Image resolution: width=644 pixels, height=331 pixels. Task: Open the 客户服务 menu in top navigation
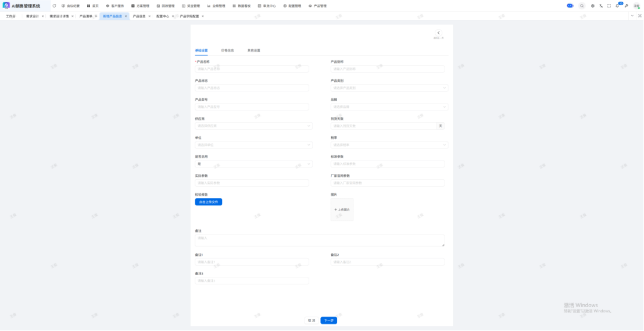coord(115,6)
